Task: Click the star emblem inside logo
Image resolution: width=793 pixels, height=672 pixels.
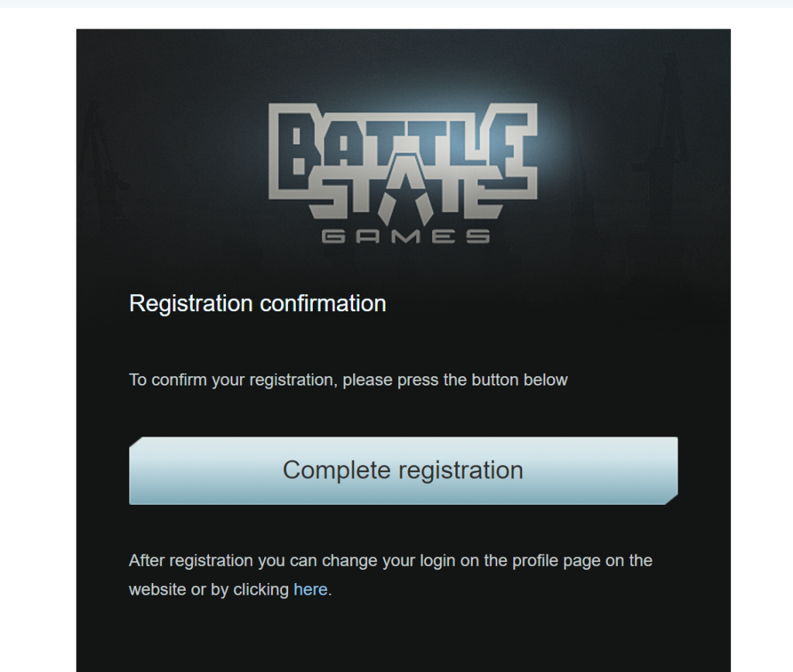Action: (403, 207)
